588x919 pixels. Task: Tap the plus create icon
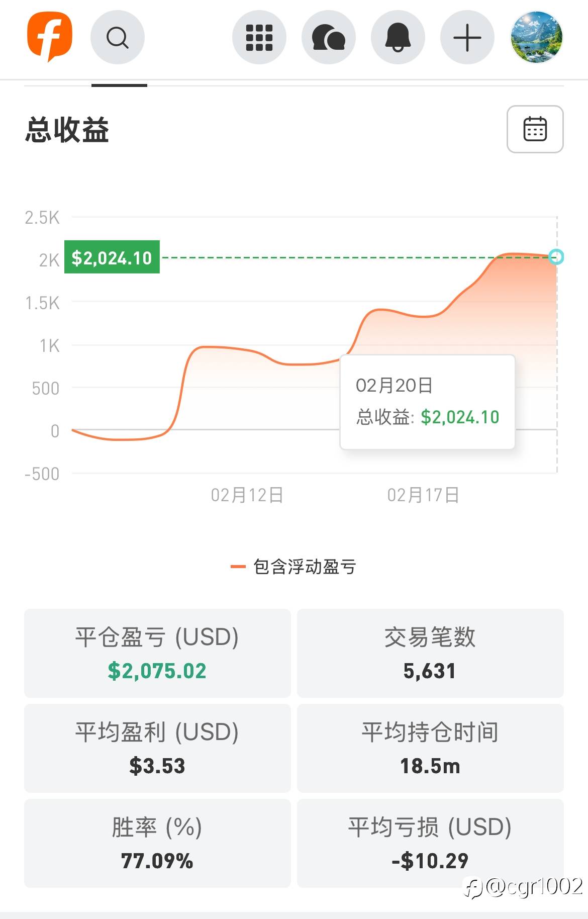[x=467, y=38]
